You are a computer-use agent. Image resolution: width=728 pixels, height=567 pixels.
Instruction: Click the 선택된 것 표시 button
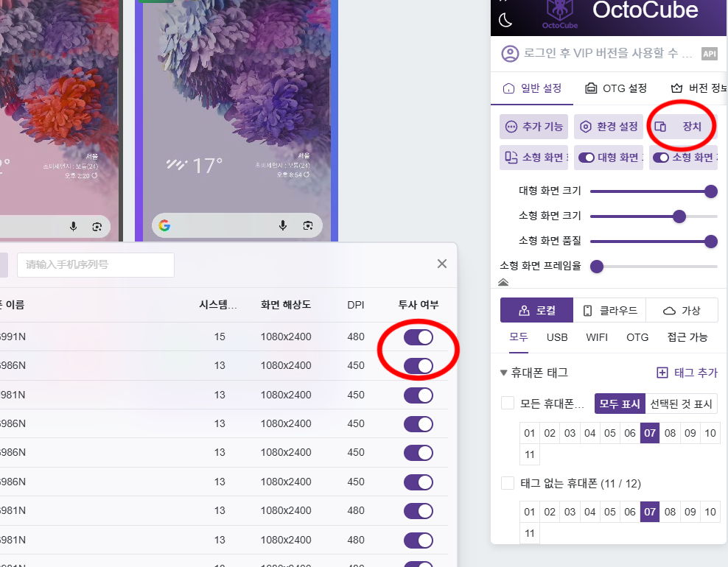point(682,404)
